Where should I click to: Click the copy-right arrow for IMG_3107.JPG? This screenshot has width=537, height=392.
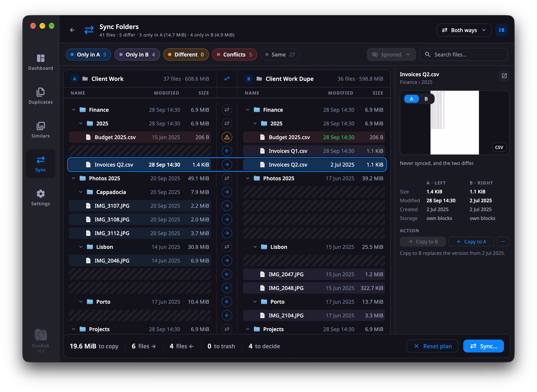[x=227, y=206]
